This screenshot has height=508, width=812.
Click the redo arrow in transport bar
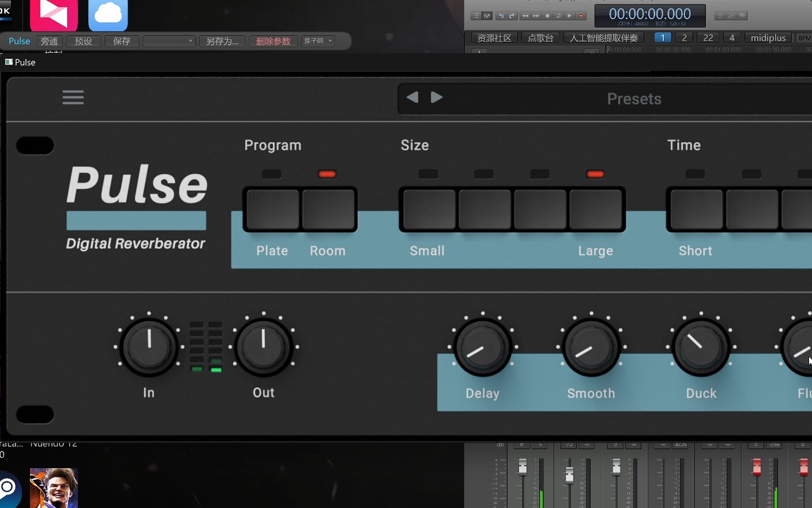tap(512, 16)
